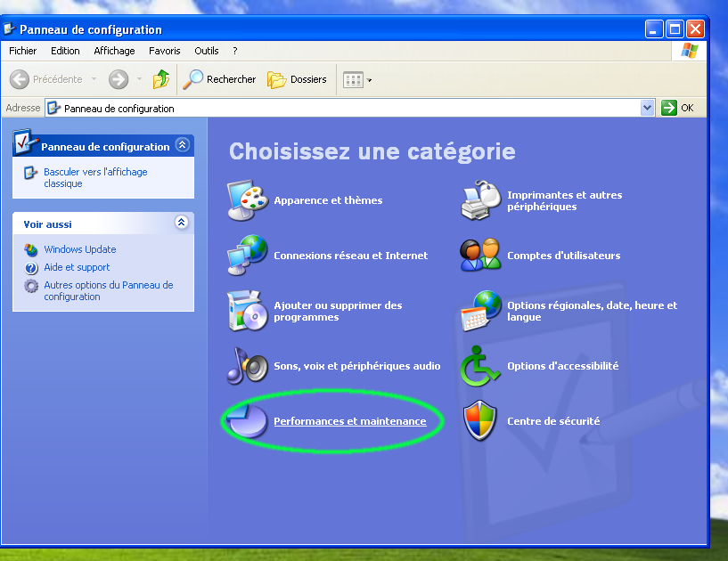Click the OK go button
Viewport: 728px width, 561px height.
coord(678,108)
